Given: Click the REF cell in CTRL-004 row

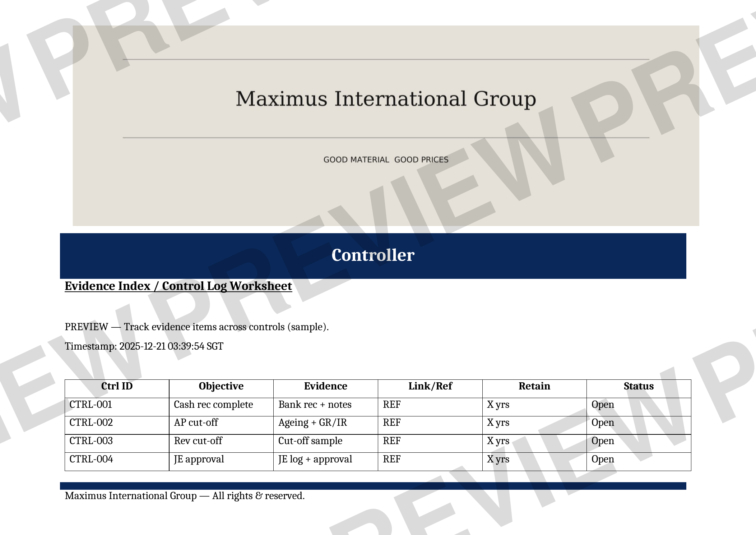Looking at the screenshot, I should tap(392, 459).
